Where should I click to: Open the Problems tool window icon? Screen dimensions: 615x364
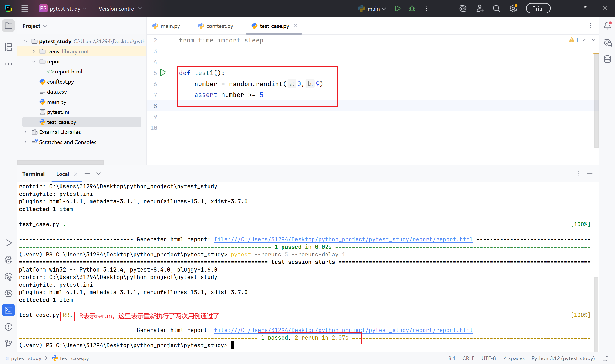pyautogui.click(x=9, y=327)
